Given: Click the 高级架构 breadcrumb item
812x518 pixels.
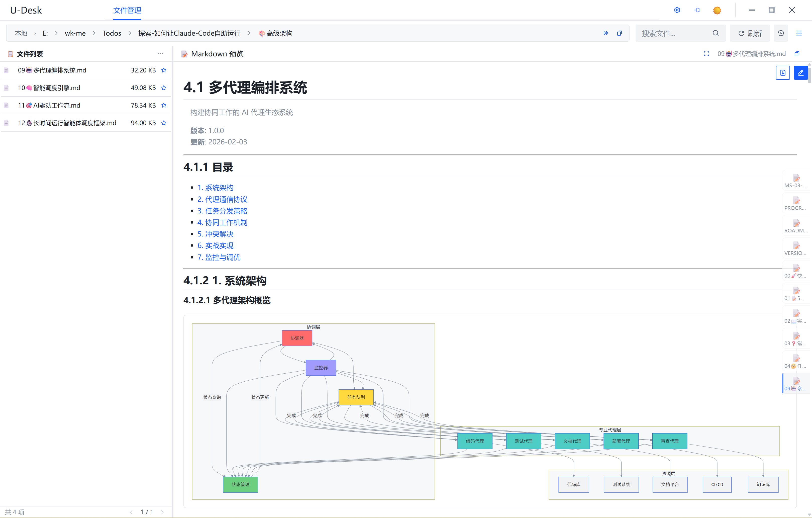Looking at the screenshot, I should point(275,33).
